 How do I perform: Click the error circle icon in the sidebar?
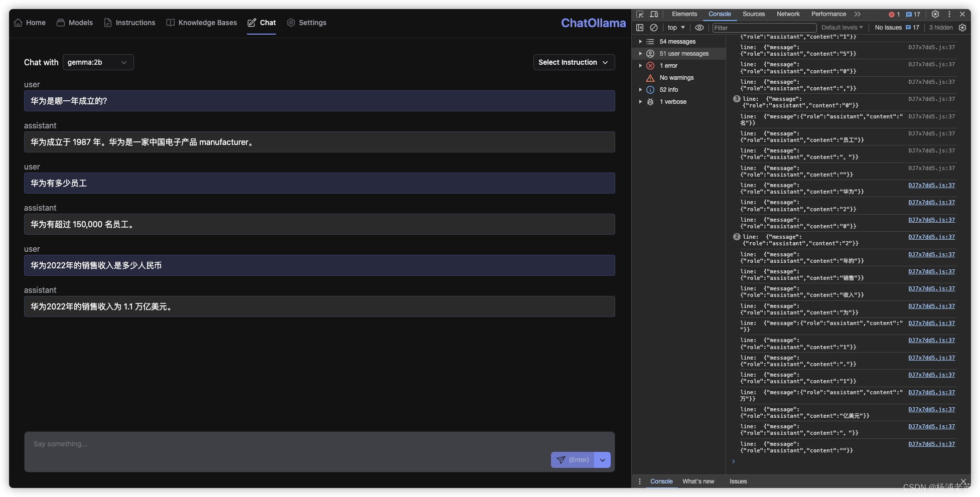[650, 66]
